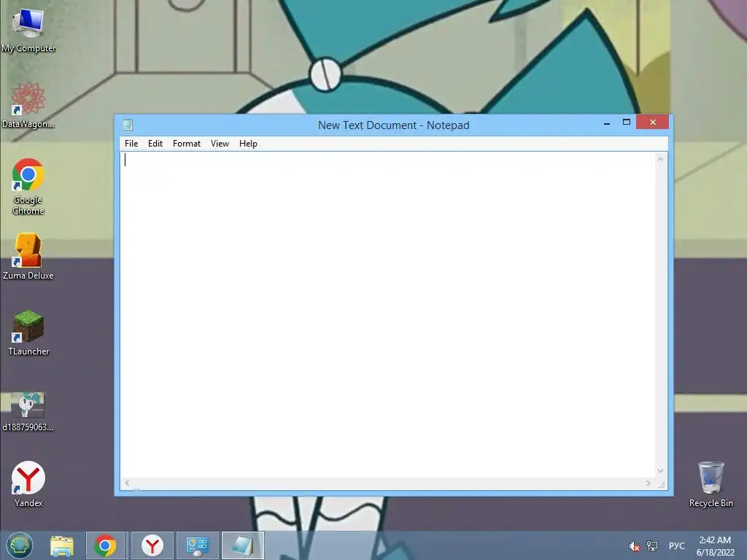Viewport: 747px width, 560px height.
Task: Click inside the Notepad text area
Action: click(387, 314)
